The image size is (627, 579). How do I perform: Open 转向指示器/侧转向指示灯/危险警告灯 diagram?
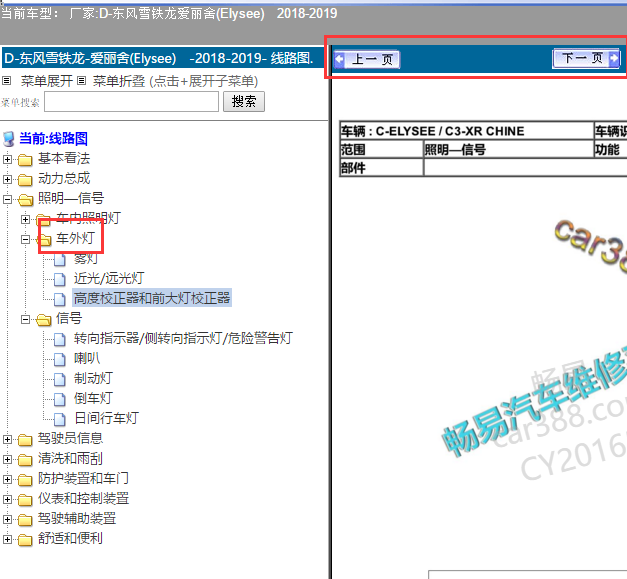pyautogui.click(x=183, y=338)
